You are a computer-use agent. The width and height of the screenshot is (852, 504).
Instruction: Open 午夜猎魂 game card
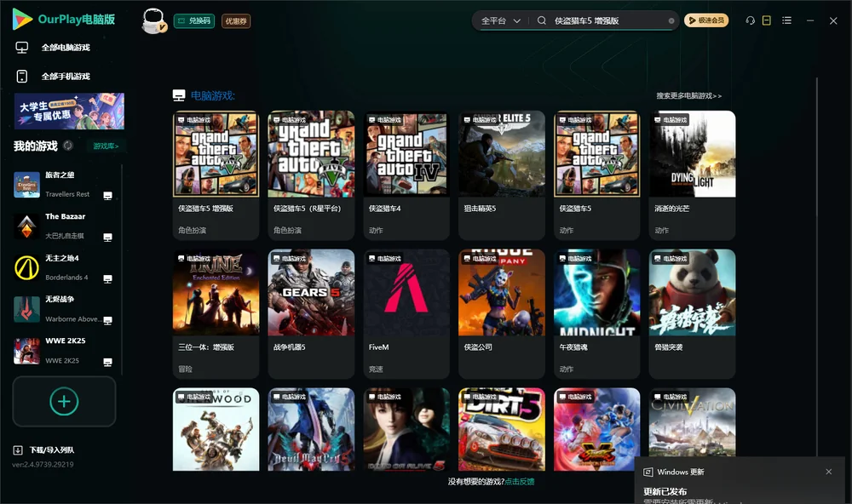point(597,314)
